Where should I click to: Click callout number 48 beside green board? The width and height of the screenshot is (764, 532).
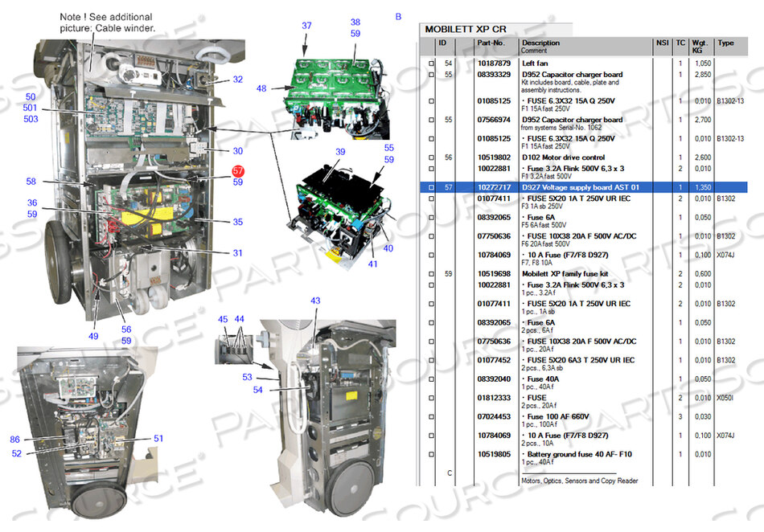tap(261, 88)
